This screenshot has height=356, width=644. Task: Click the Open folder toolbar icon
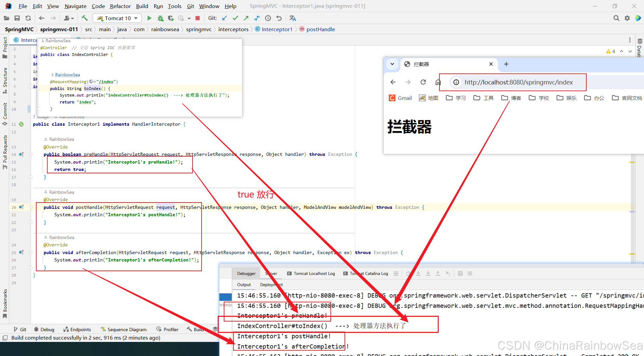[6, 18]
